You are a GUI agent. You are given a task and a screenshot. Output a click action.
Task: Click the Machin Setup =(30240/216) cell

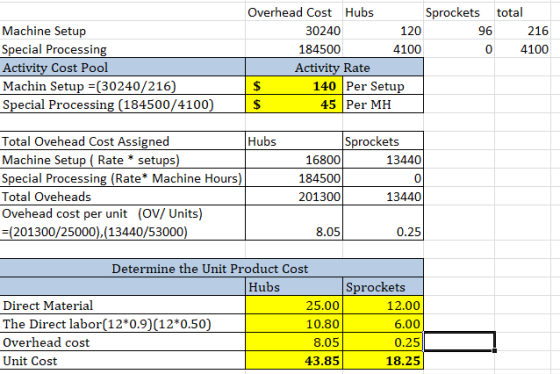[x=122, y=86]
